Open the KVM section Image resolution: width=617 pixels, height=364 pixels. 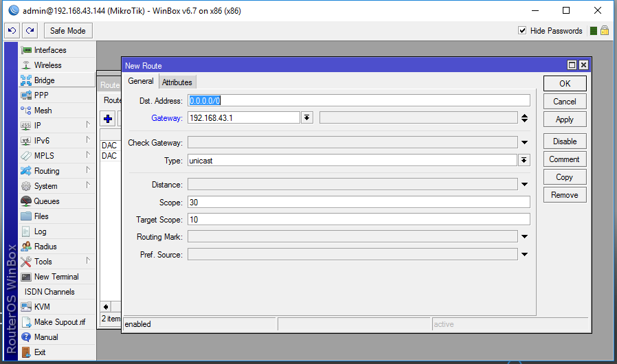[x=57, y=307]
